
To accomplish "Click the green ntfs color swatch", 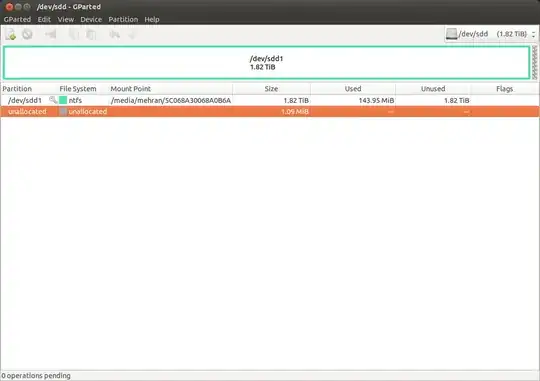I will coord(63,100).
